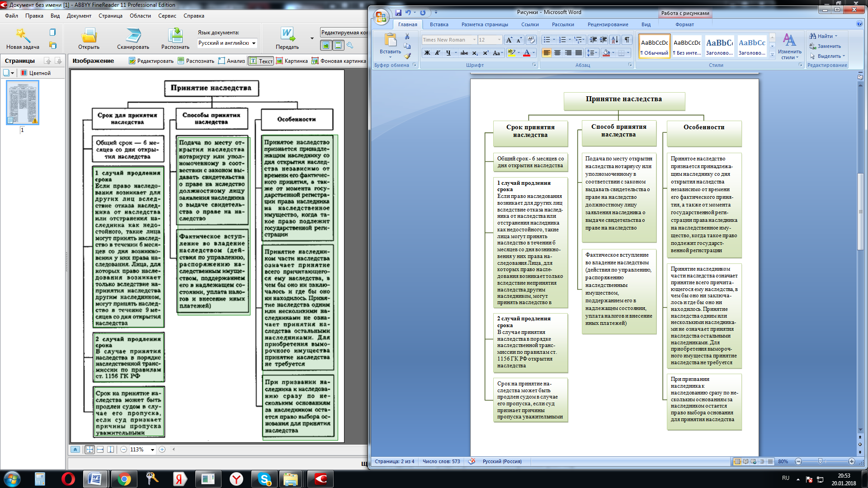Open FineReader Области menu
The height and width of the screenshot is (488, 868).
pyautogui.click(x=140, y=16)
